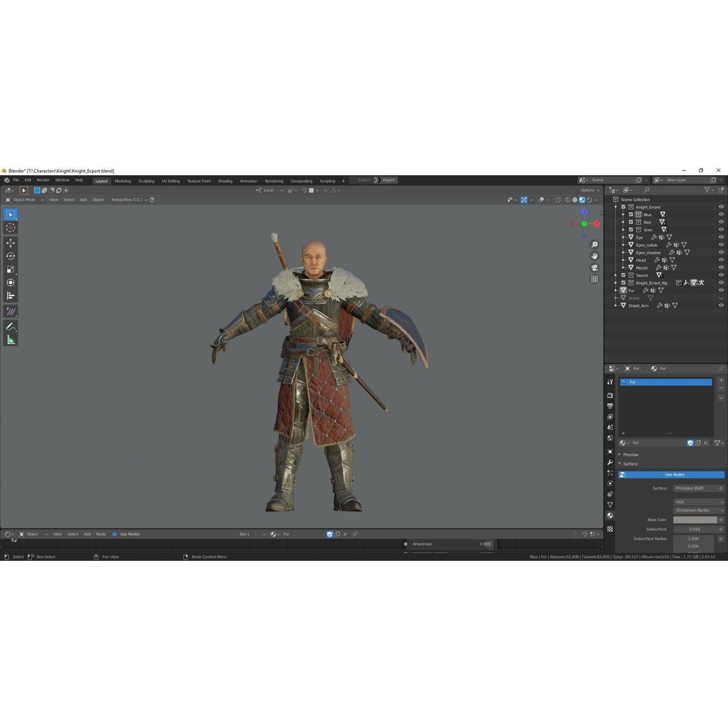728x728 pixels.
Task: Uncheck the Knight_Errant collection checkbox
Action: (x=624, y=207)
